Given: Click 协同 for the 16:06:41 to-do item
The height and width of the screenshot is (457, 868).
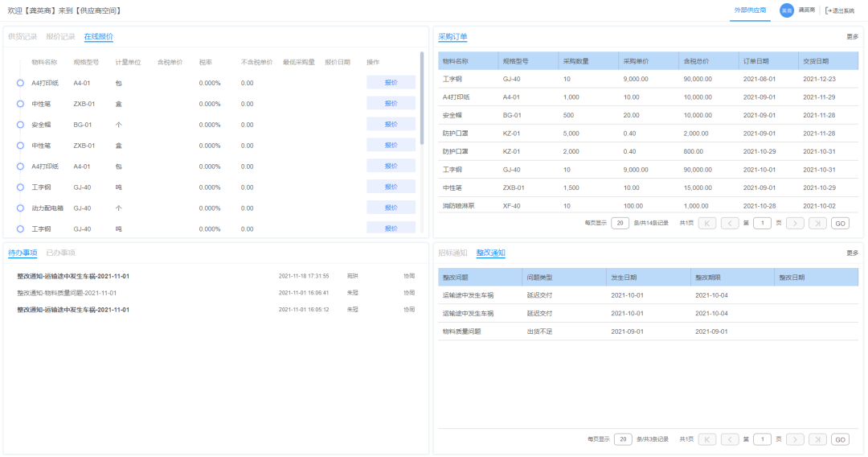Looking at the screenshot, I should [x=409, y=293].
